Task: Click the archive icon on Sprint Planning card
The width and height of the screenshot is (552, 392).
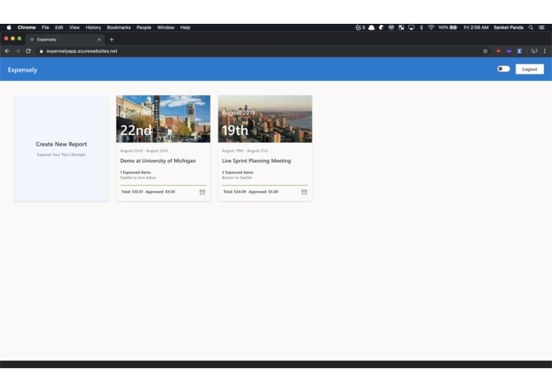Action: (x=304, y=192)
